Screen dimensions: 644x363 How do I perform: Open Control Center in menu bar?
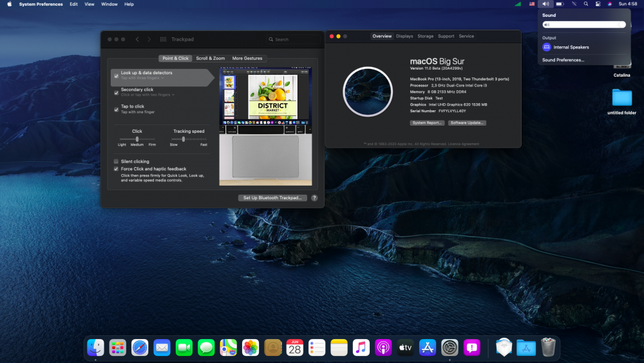[598, 4]
